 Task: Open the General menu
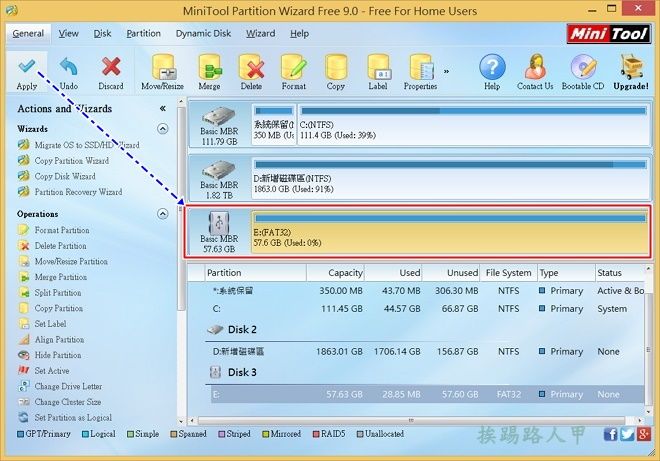pos(28,33)
